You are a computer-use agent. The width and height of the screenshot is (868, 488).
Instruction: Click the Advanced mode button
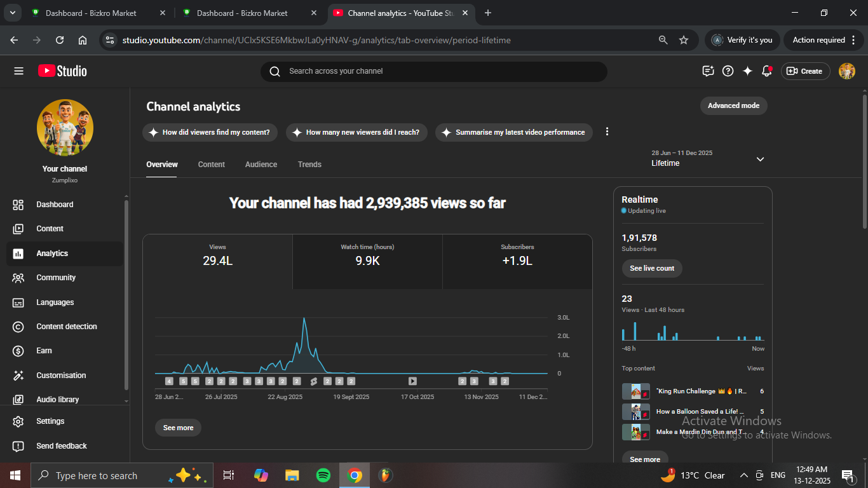coord(733,105)
